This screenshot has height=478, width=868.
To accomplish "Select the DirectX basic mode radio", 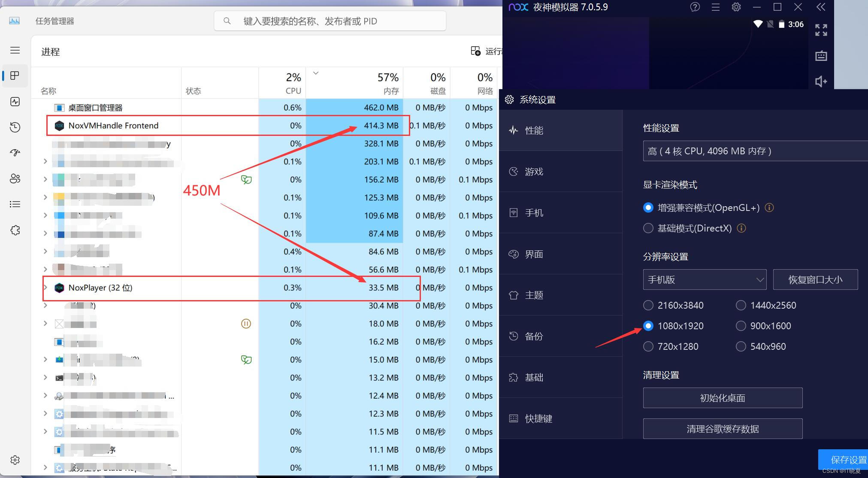I will 648,228.
